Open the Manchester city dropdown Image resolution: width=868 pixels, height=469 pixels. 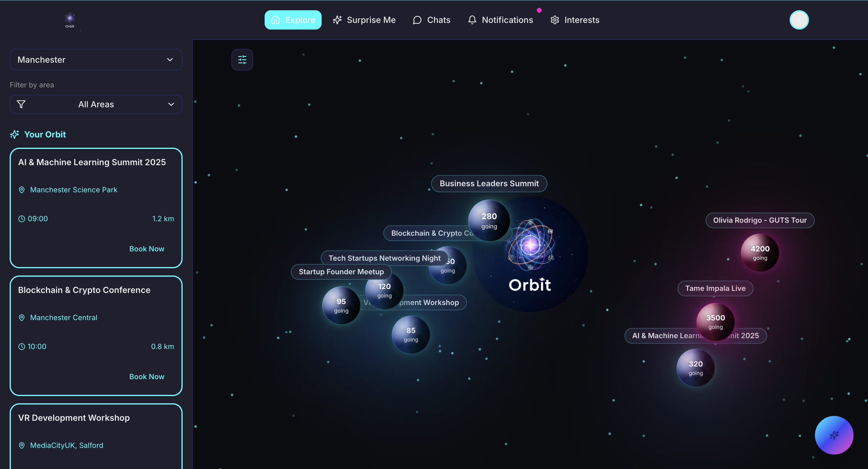[x=96, y=60]
